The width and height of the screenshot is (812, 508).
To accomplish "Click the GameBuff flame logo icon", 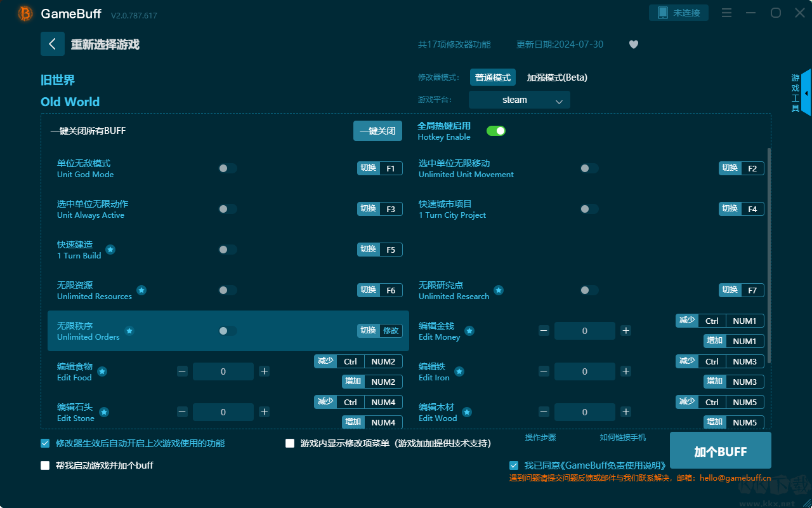I will point(25,13).
